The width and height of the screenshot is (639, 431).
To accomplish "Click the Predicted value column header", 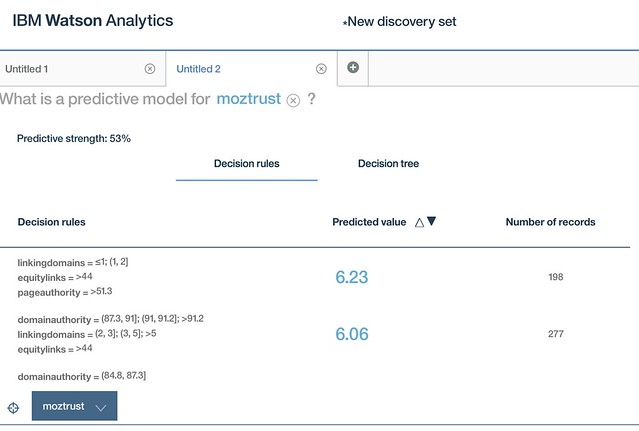I will [369, 222].
